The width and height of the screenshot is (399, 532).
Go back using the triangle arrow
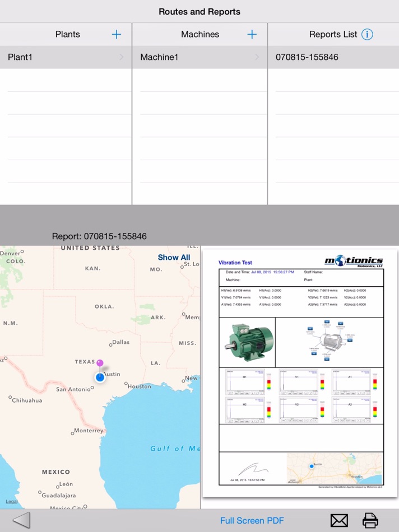tap(21, 520)
